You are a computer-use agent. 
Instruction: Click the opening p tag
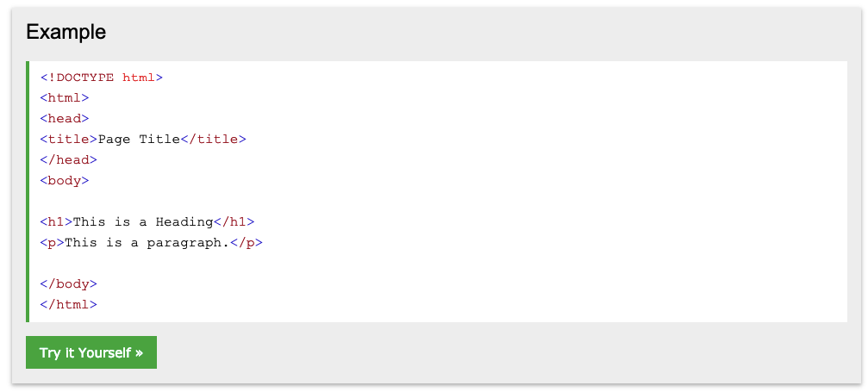[x=52, y=242]
